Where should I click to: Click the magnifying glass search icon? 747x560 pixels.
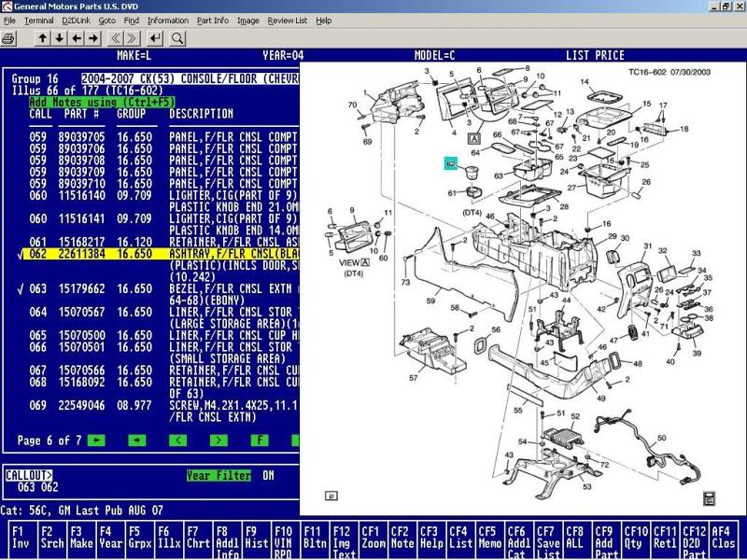pyautogui.click(x=177, y=38)
